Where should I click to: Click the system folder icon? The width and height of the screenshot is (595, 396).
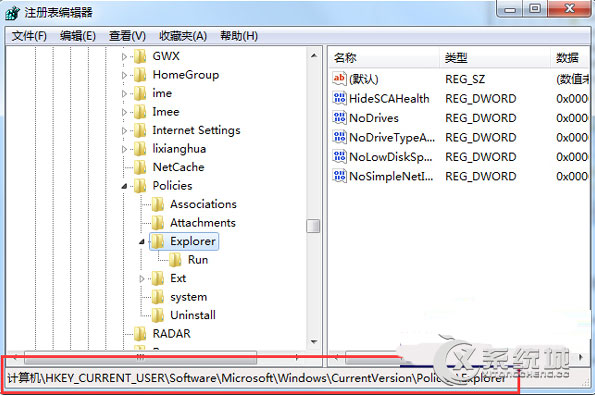(157, 297)
